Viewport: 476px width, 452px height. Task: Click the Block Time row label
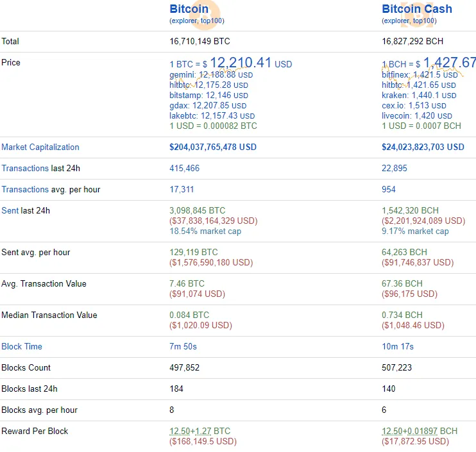(x=22, y=346)
